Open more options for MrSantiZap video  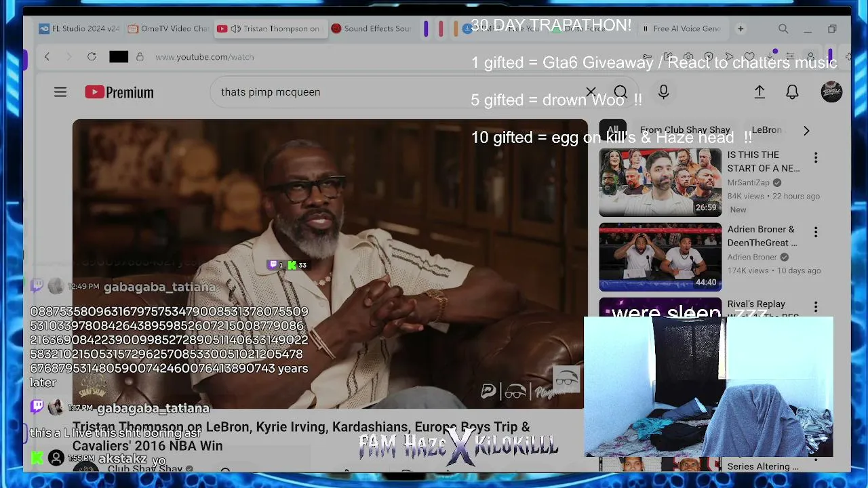(816, 157)
